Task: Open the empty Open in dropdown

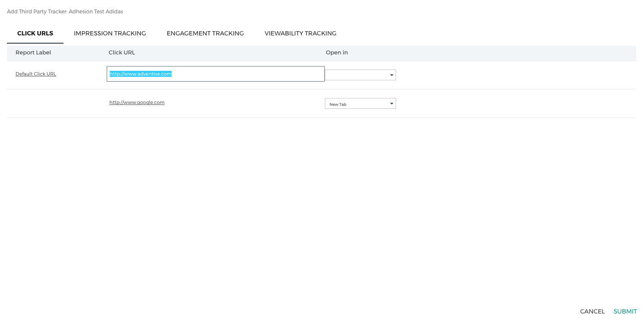Action: (x=360, y=75)
